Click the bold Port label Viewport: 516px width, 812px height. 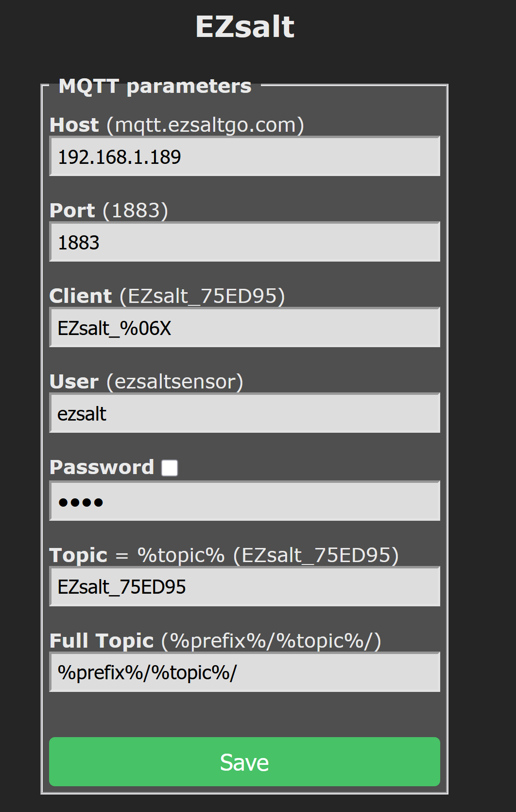(72, 211)
